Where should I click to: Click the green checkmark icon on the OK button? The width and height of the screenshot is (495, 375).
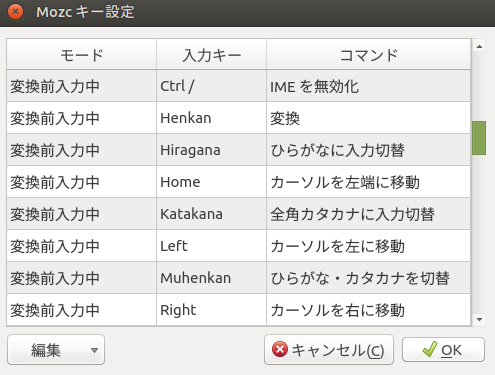point(429,349)
